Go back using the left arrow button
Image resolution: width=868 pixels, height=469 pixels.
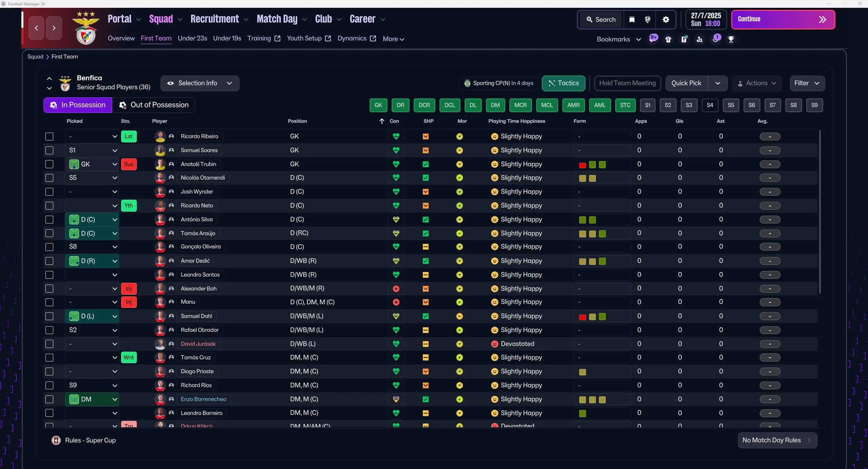click(36, 28)
